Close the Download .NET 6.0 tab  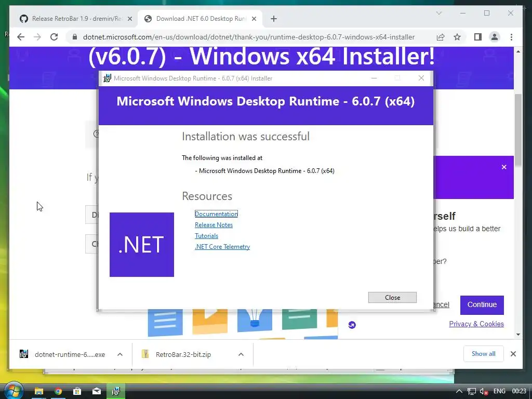pyautogui.click(x=254, y=19)
